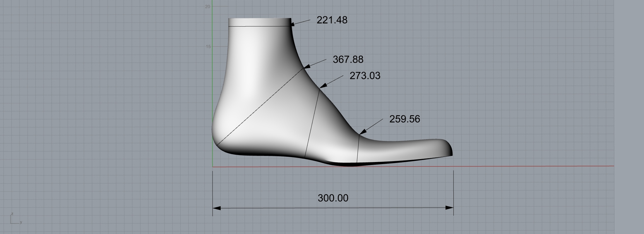Screen dimensions: 644x234
Task: Click the red horizontal axis line
Action: (527, 166)
